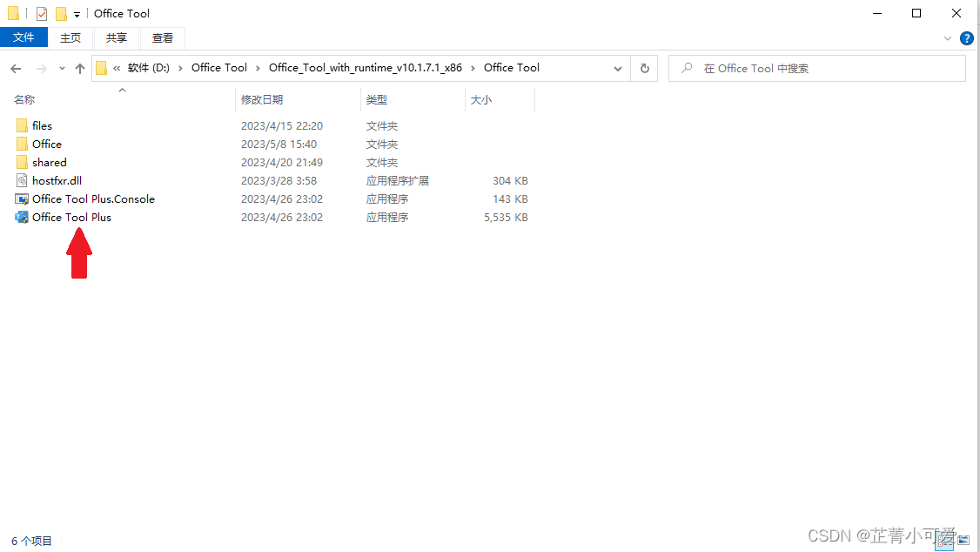This screenshot has width=980, height=552.
Task: Refresh the current folder view
Action: 644,69
